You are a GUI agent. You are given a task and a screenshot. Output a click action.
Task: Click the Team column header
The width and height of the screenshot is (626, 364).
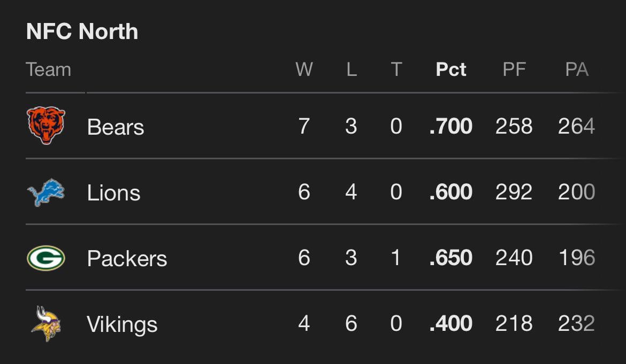click(x=49, y=69)
